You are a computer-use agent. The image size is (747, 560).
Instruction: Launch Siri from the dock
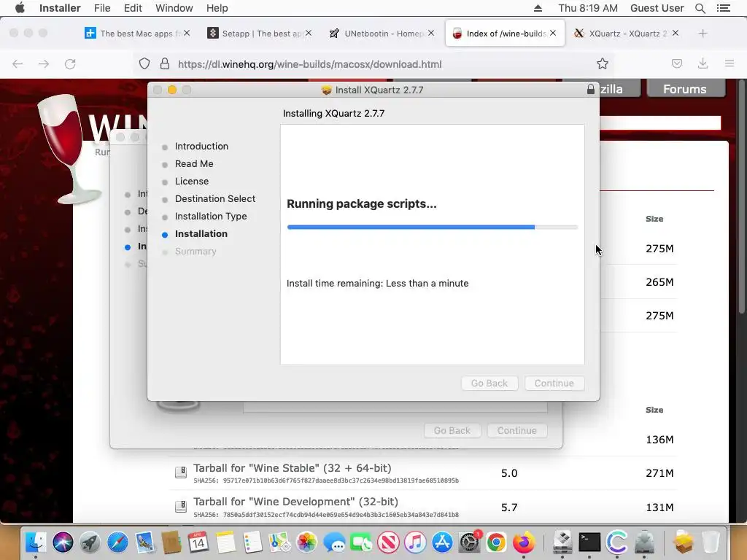click(x=63, y=542)
